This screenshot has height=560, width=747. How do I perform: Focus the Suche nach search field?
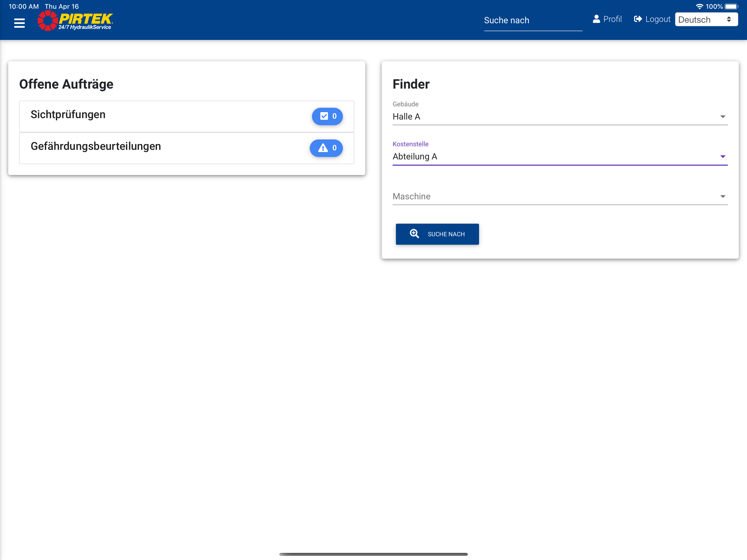pos(533,21)
